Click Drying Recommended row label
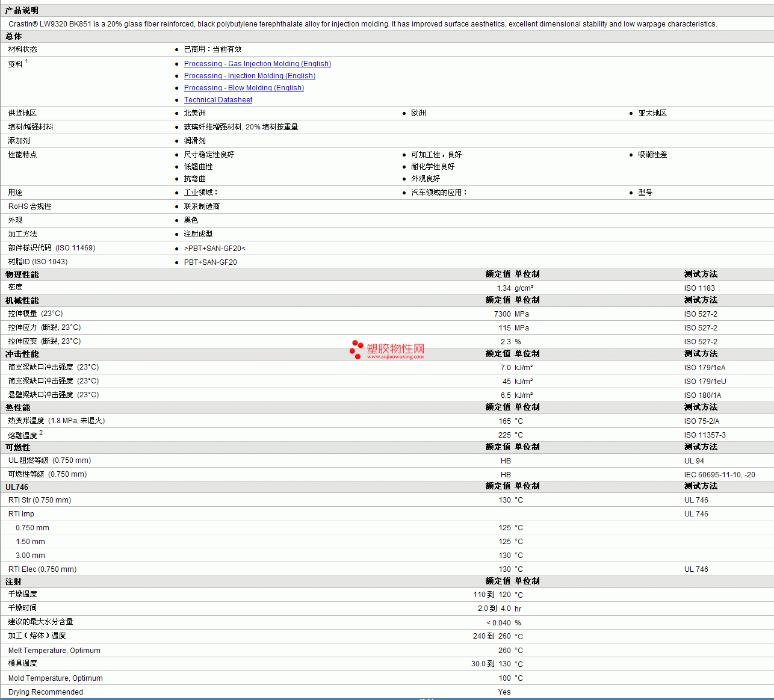 46,692
